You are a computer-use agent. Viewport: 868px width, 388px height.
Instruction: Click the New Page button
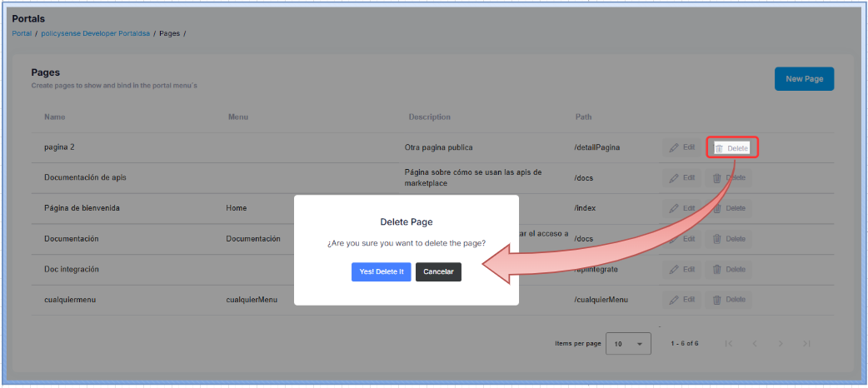pos(804,79)
